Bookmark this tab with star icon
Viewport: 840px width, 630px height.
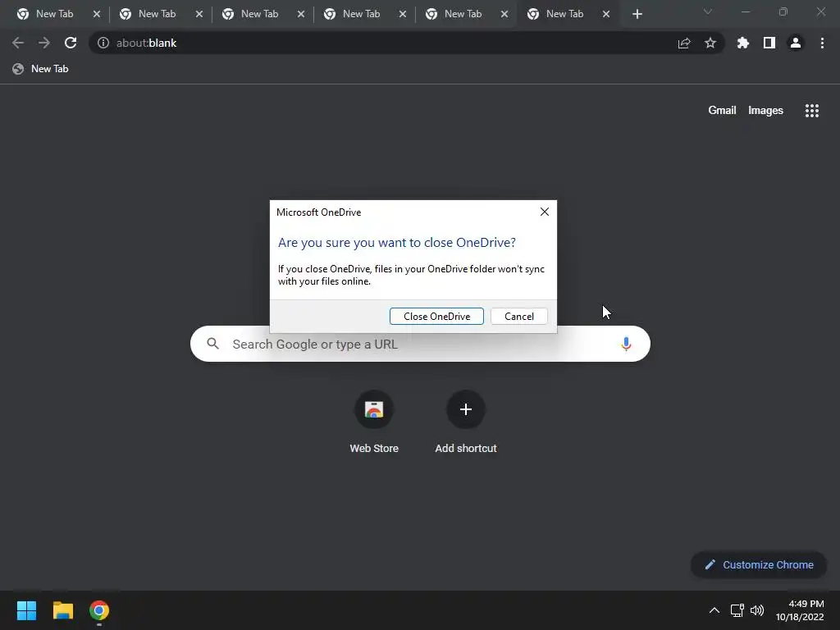pos(710,43)
